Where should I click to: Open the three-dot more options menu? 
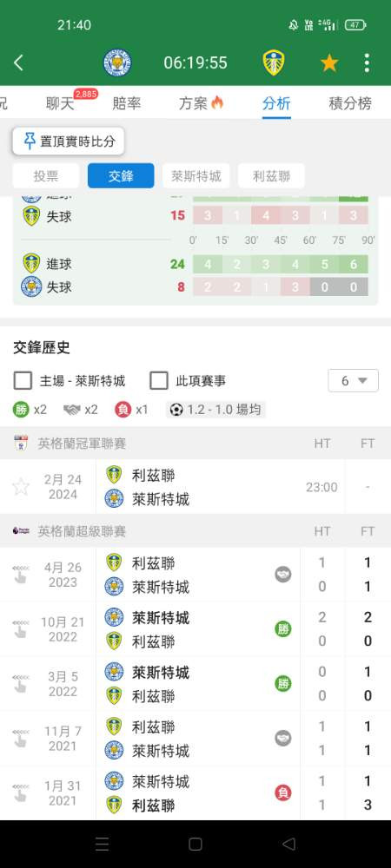pos(367,63)
